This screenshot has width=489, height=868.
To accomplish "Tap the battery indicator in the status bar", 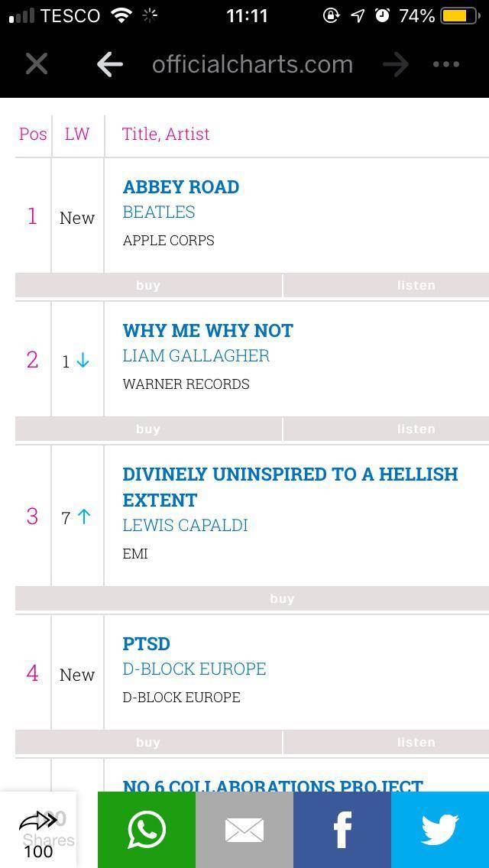I will [456, 14].
